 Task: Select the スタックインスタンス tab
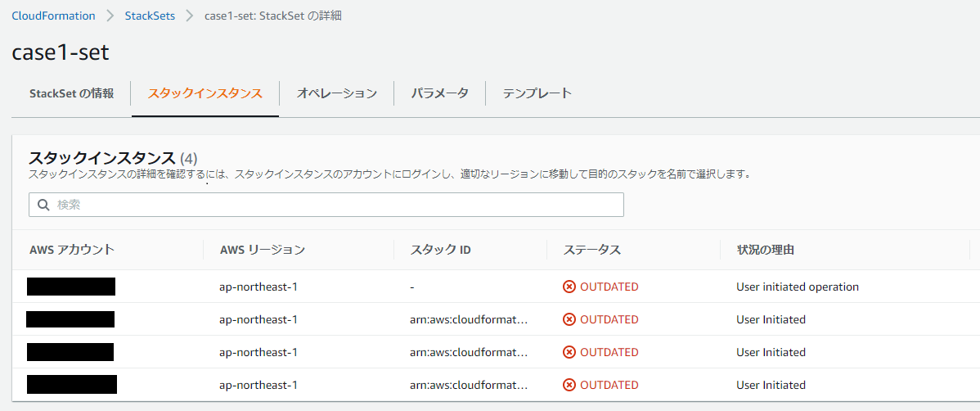point(205,94)
